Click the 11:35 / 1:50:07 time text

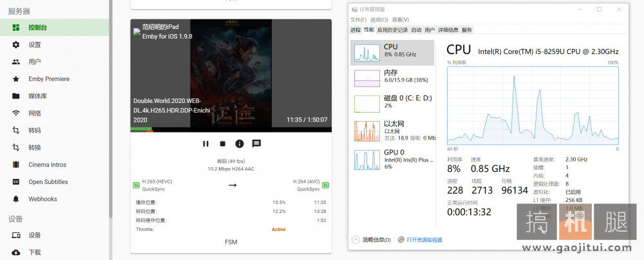(x=307, y=120)
